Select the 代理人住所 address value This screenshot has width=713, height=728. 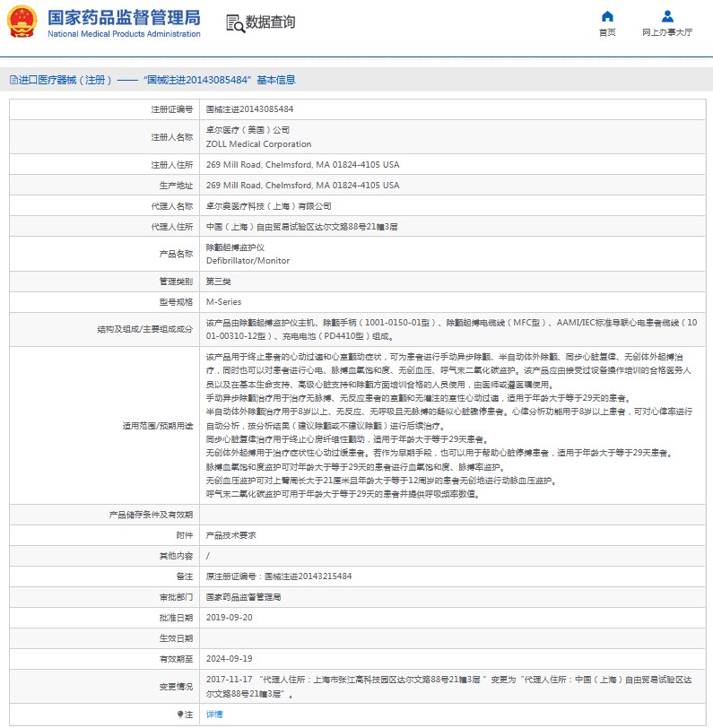pyautogui.click(x=302, y=227)
